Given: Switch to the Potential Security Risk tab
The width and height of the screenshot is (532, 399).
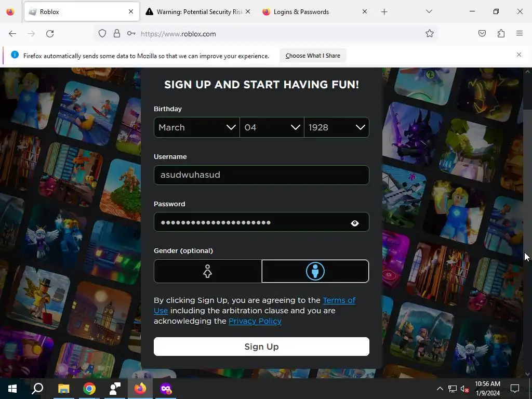Looking at the screenshot, I should 198,12.
